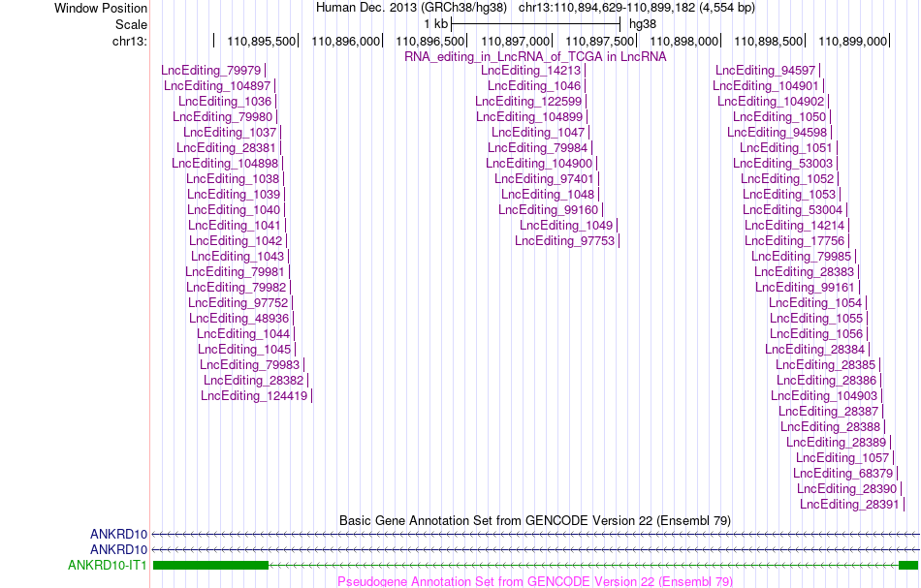Click the LncEditing_97753 label
This screenshot has width=921, height=588.
564,241
